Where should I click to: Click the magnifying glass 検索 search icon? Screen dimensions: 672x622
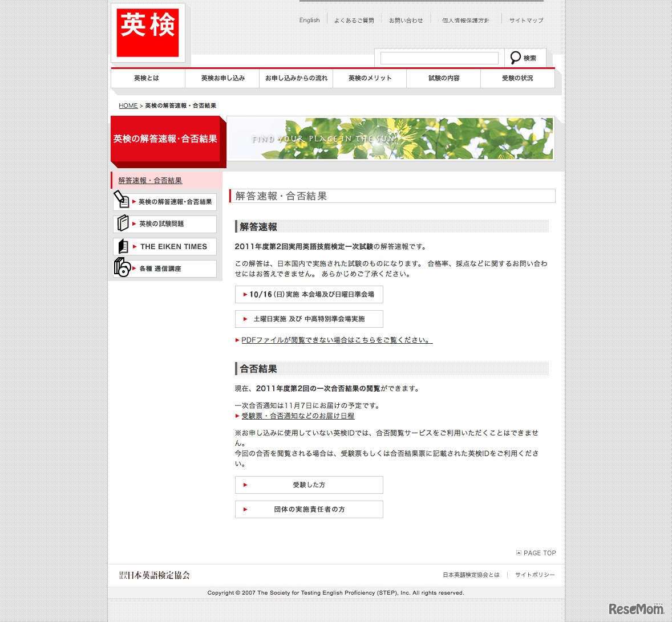(x=516, y=58)
